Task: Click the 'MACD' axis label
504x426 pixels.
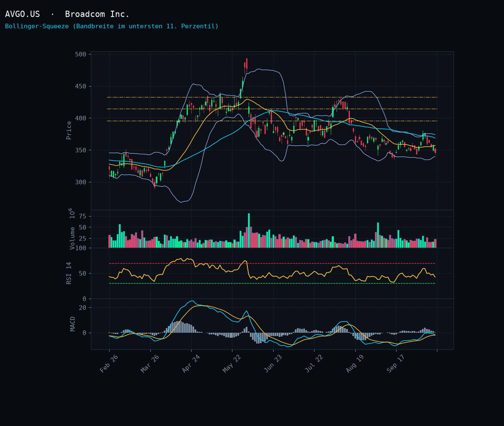Action: pyautogui.click(x=73, y=324)
